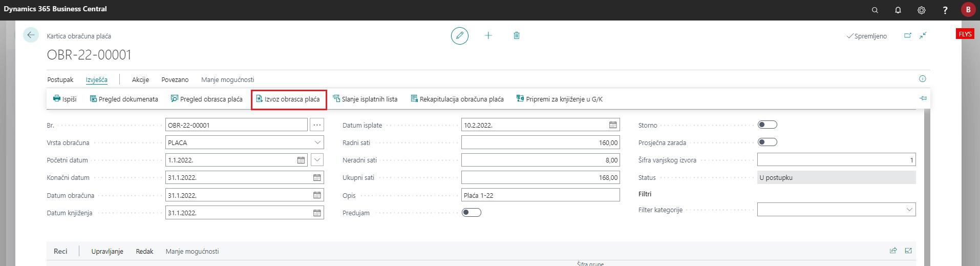Screen dimensions: 980x266
Task: Open calendar for Datum knjiženja
Action: tap(317, 213)
